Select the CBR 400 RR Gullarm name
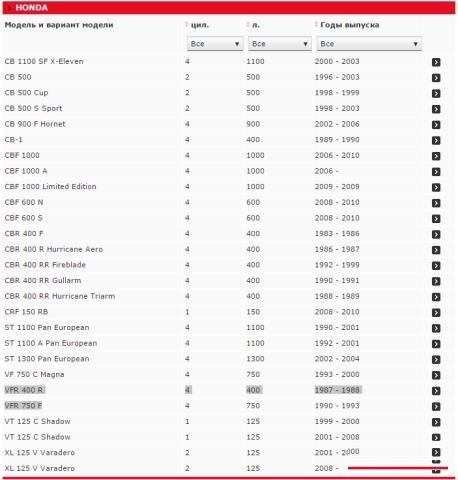Screen dimensions: 458x480 [x=43, y=281]
